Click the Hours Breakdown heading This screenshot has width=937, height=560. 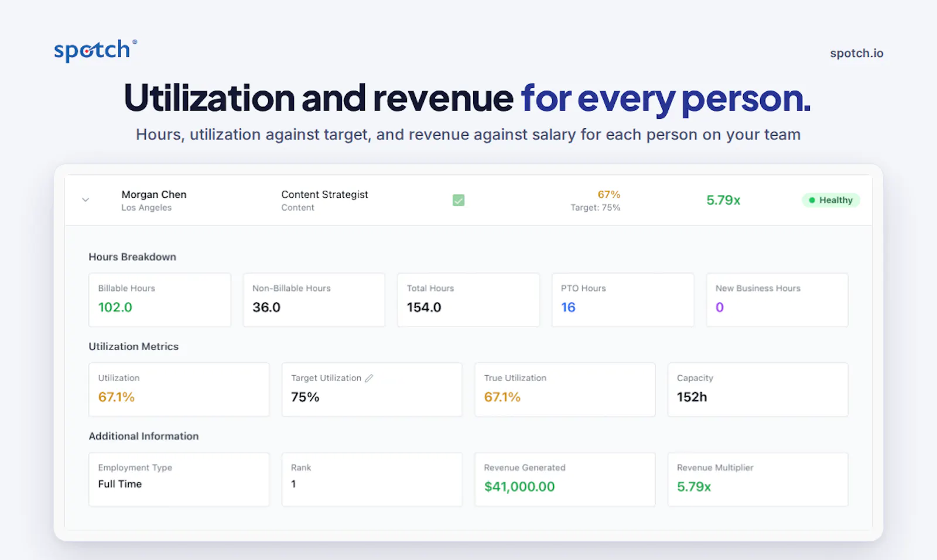[132, 257]
